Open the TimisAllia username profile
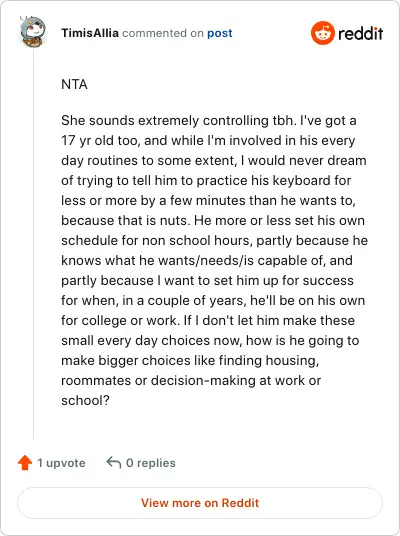The height and width of the screenshot is (536, 400). click(x=90, y=33)
